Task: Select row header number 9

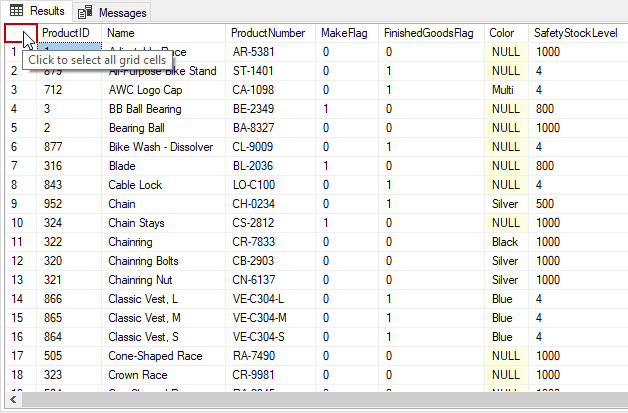Action: coord(21,204)
